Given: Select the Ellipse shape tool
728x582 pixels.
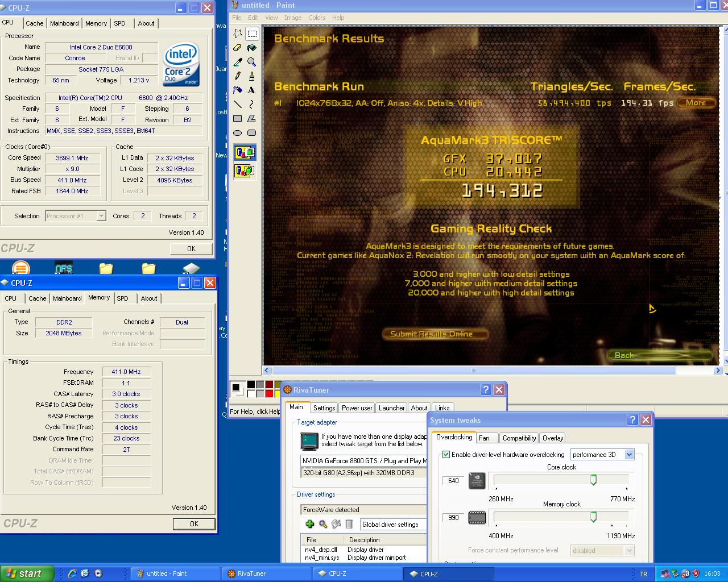Looking at the screenshot, I should 238,132.
